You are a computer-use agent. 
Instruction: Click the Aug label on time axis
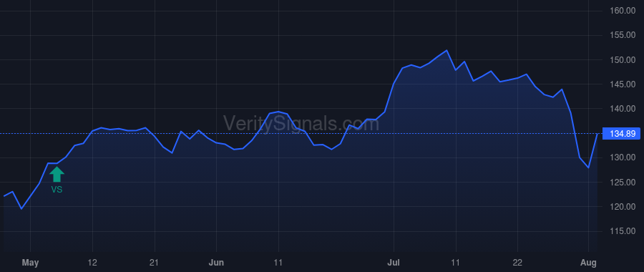(588, 263)
